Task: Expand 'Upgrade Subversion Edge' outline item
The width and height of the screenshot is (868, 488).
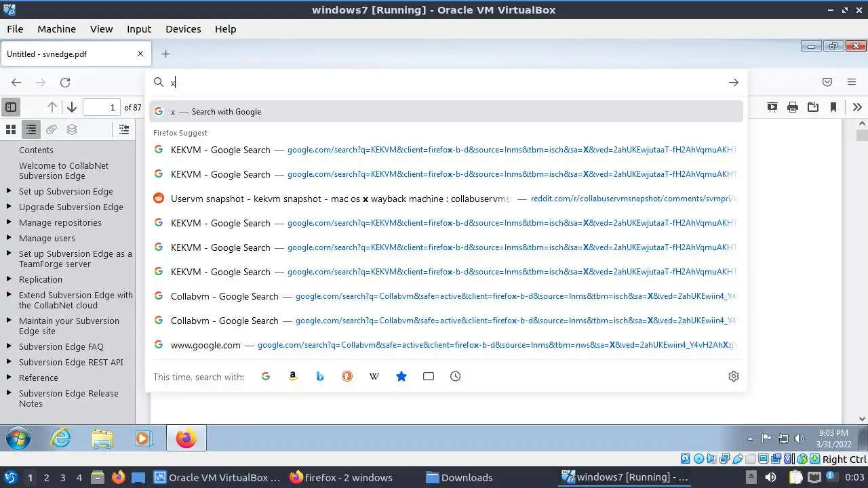Action: point(9,207)
